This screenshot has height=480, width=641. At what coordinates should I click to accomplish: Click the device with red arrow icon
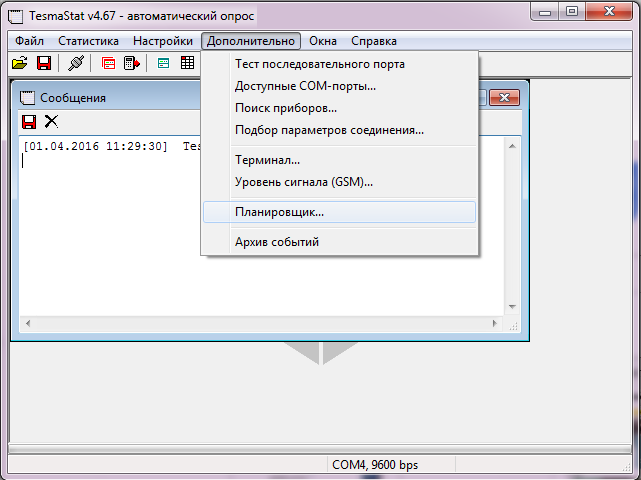click(x=132, y=63)
